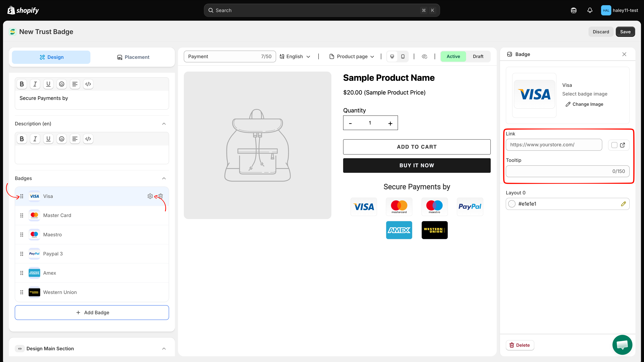Screen dimensions: 644x362
Task: Click Change Image for Visa badge
Action: tap(584, 104)
